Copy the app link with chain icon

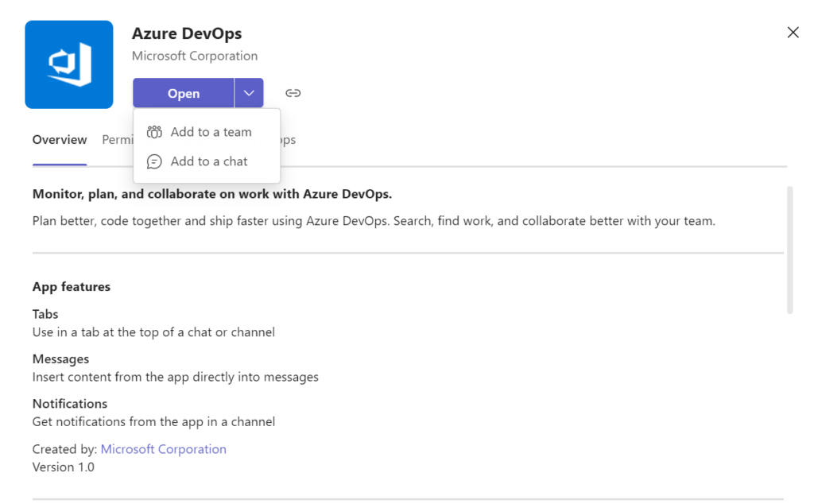tap(293, 93)
